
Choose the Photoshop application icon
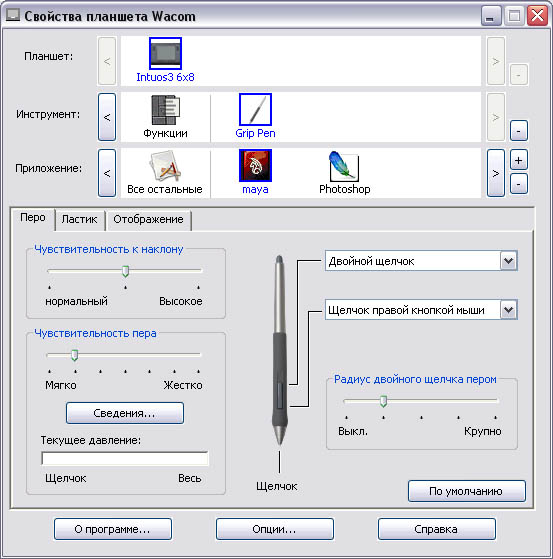point(344,166)
